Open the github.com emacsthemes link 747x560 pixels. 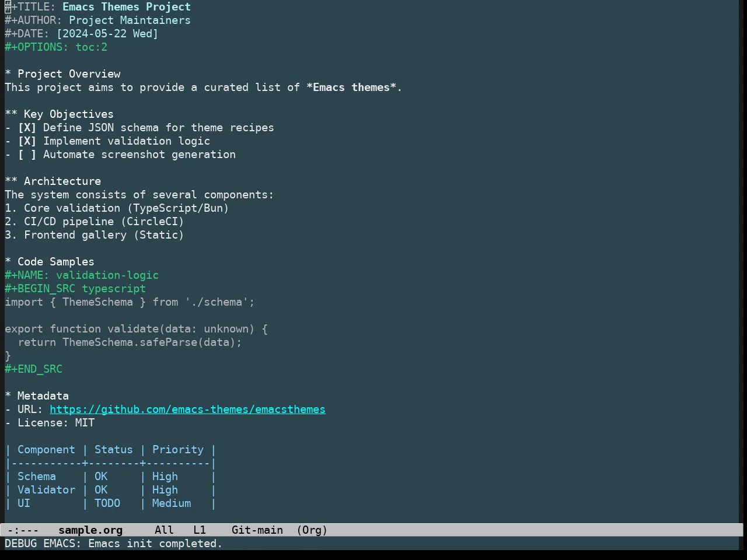(187, 409)
